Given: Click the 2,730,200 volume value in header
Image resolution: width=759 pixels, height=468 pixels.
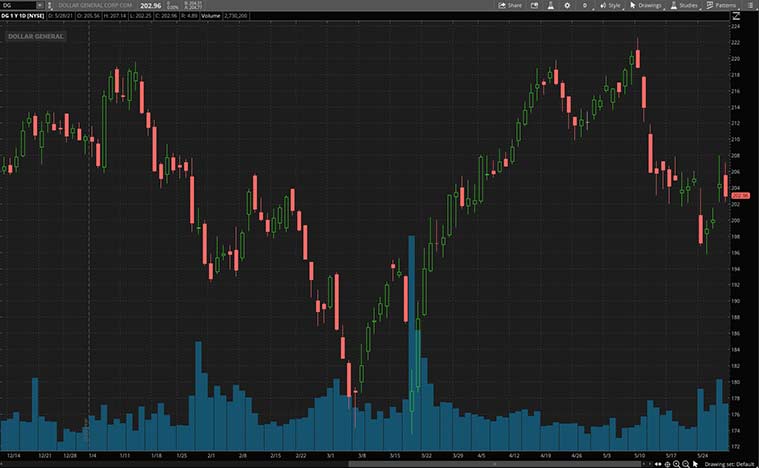Looking at the screenshot, I should point(236,16).
